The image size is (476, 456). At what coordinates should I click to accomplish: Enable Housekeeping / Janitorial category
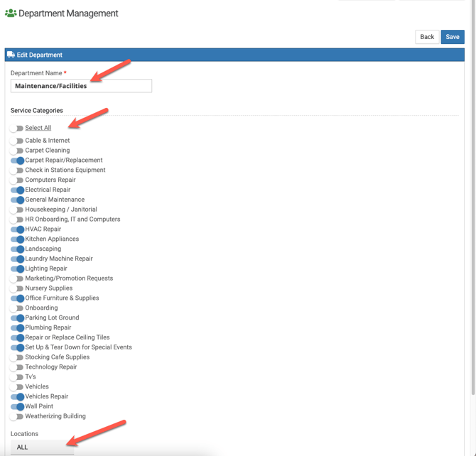[x=16, y=210]
